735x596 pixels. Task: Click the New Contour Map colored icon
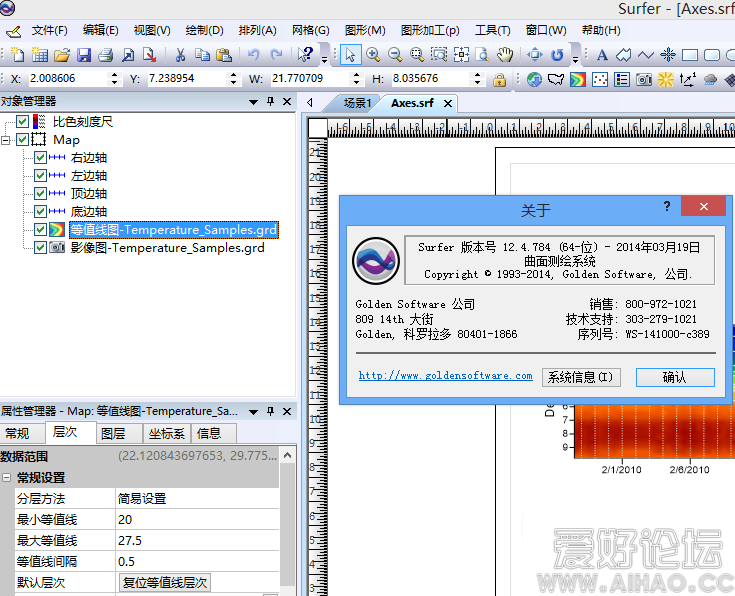coord(578,80)
